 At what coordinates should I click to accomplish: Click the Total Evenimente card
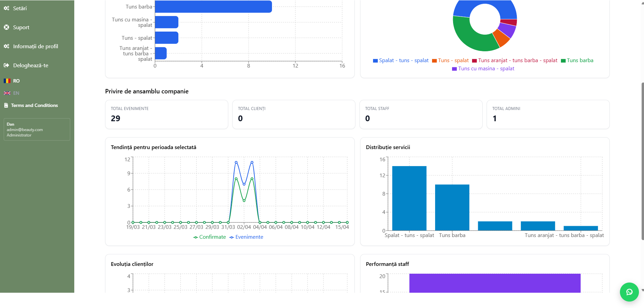point(167,114)
